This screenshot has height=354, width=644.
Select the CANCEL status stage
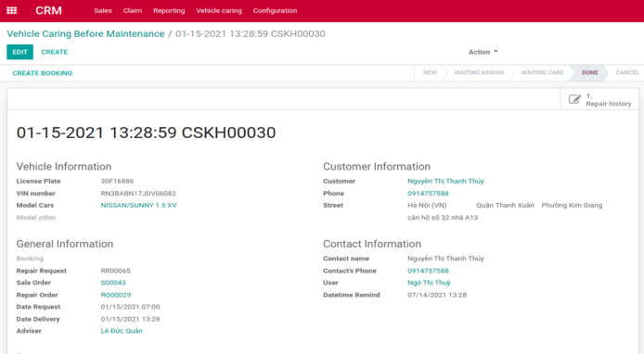pyautogui.click(x=627, y=72)
